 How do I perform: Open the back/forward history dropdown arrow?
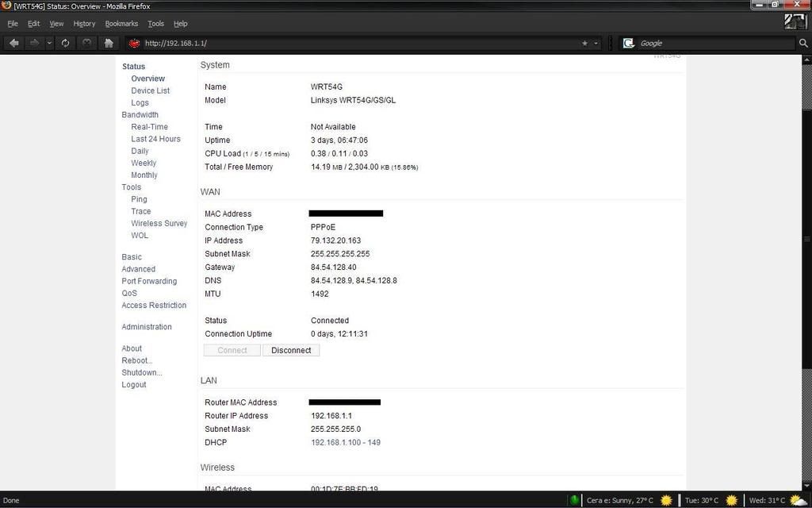coord(49,43)
